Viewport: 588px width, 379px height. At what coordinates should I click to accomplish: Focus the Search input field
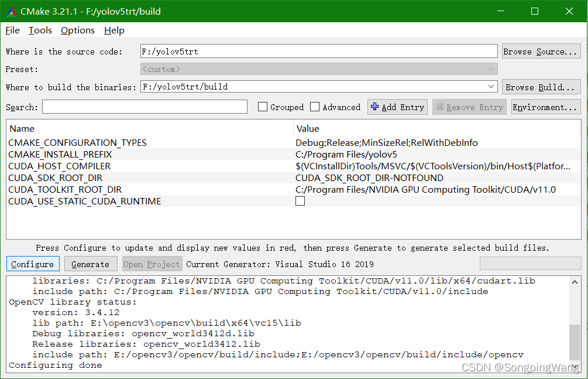pyautogui.click(x=145, y=107)
